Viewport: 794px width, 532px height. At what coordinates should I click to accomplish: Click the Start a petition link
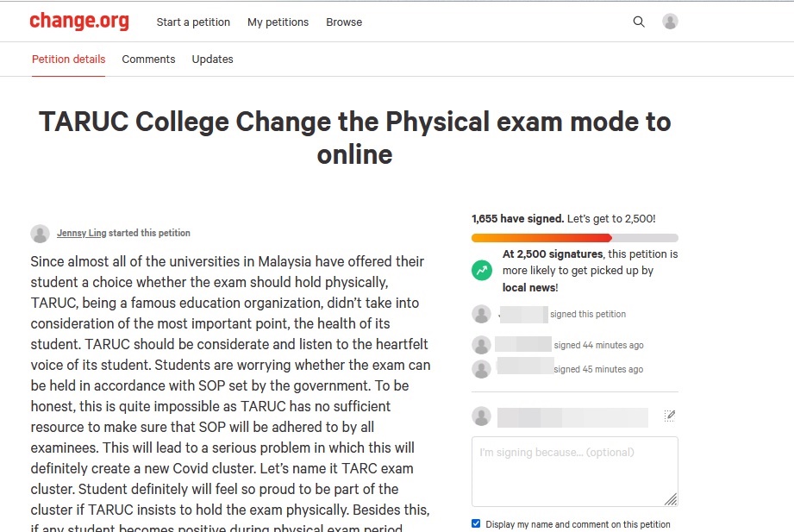pyautogui.click(x=193, y=22)
